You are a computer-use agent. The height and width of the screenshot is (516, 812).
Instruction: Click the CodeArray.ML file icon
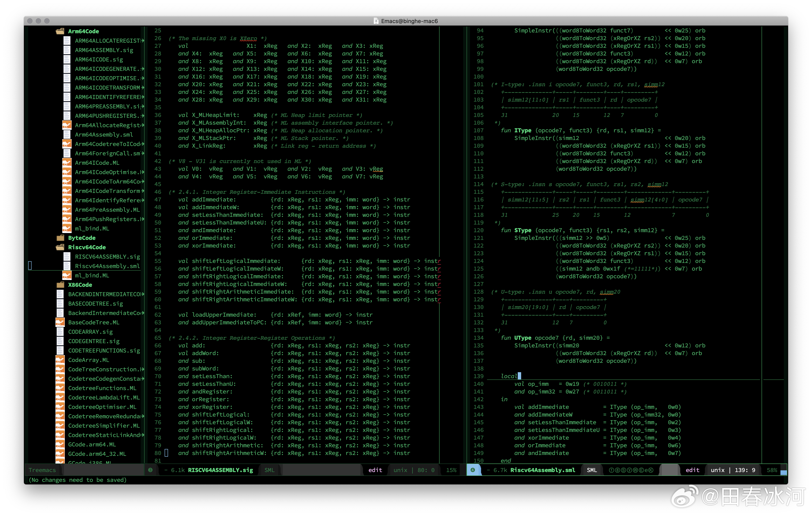pos(60,360)
